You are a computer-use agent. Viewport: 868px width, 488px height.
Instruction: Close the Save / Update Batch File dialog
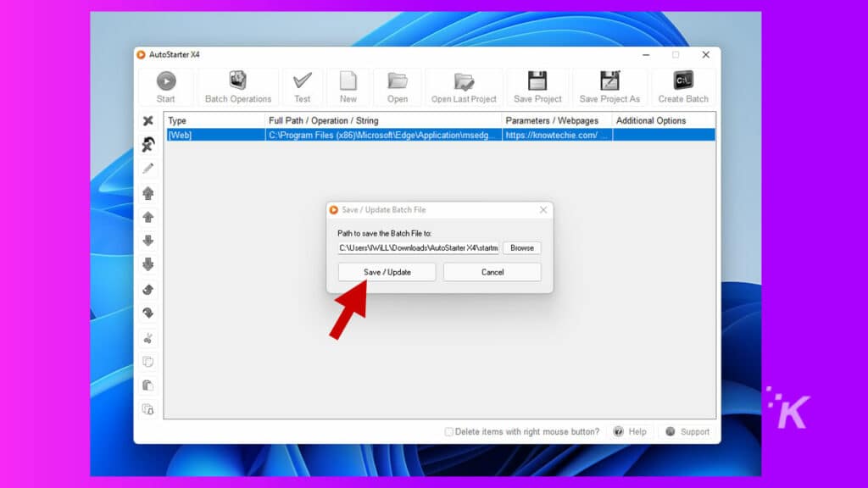point(543,210)
